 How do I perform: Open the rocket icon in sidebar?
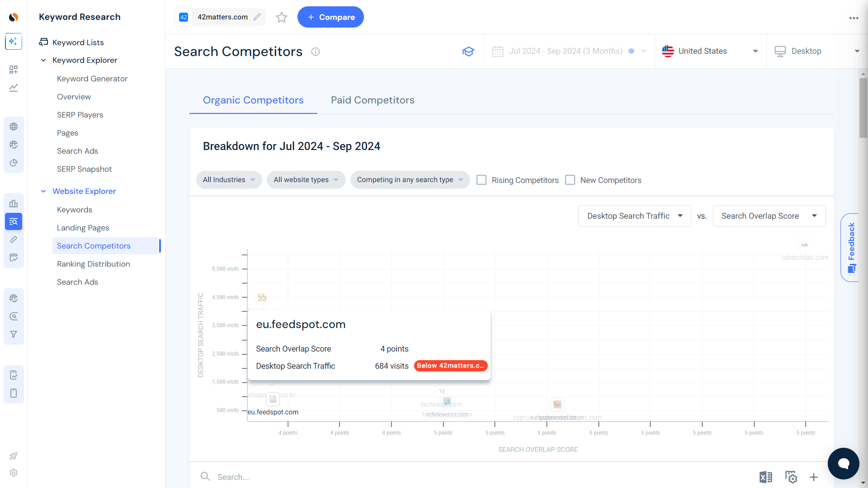pyautogui.click(x=14, y=456)
